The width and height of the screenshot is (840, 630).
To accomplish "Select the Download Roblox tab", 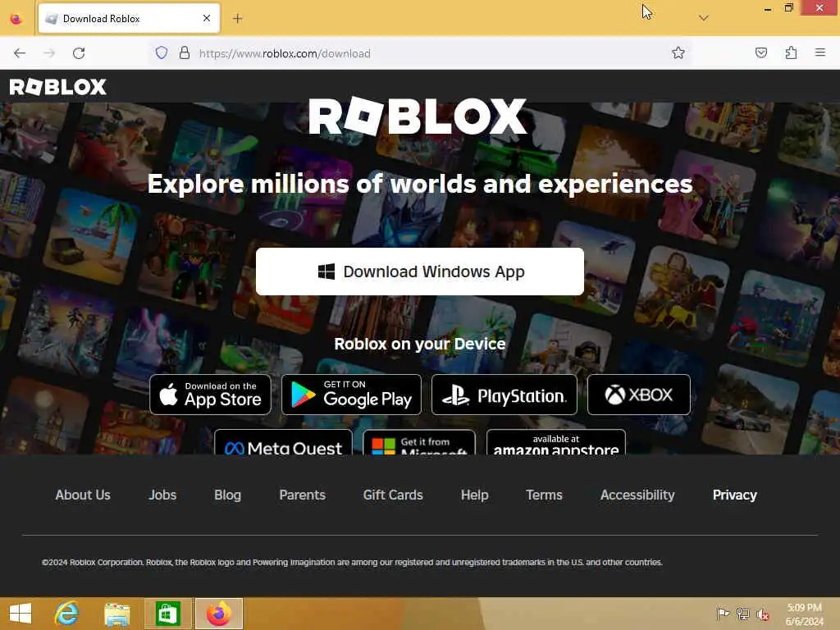I will 129,19.
